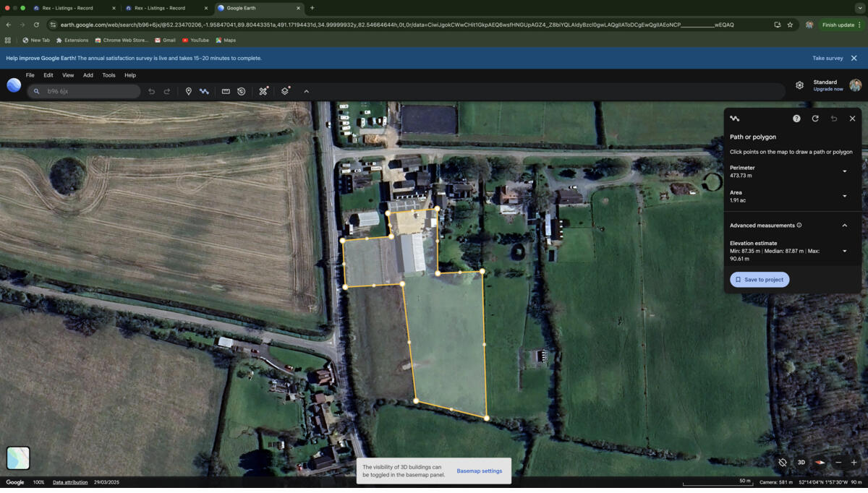The width and height of the screenshot is (868, 493).
Task: Click the search field containing b96 6jx
Action: 87,92
